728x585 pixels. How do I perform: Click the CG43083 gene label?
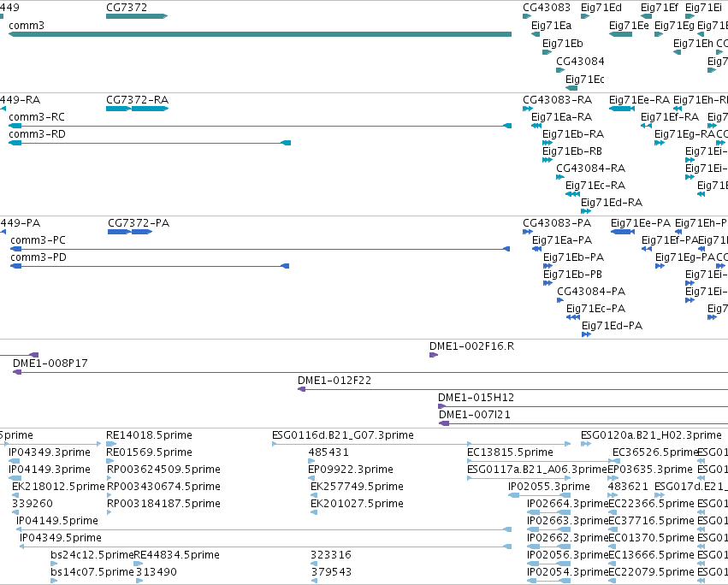click(x=547, y=8)
